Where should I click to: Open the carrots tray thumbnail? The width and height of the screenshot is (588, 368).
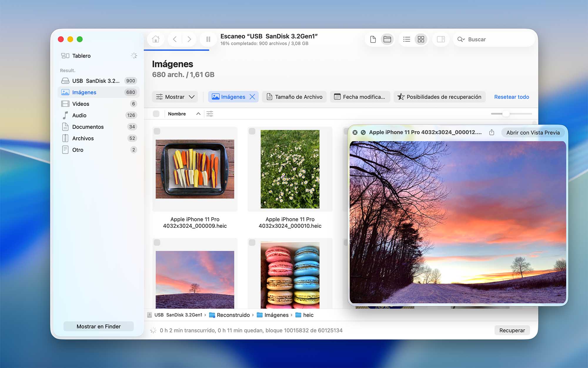(x=195, y=169)
